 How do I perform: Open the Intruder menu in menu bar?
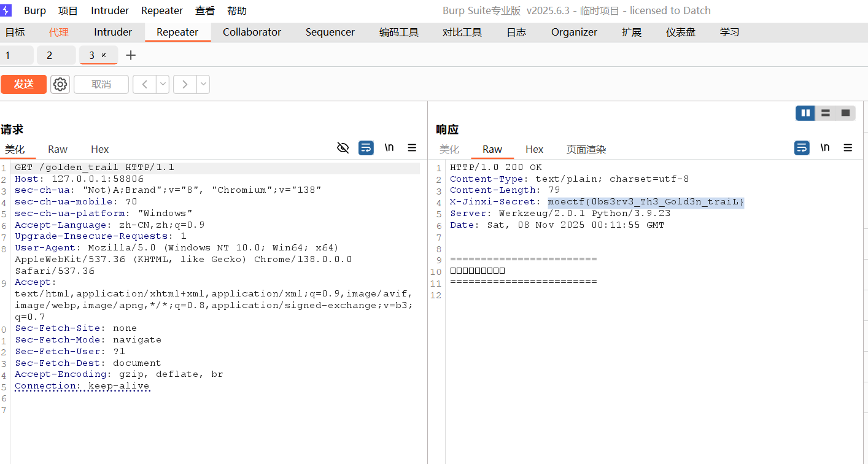point(110,10)
